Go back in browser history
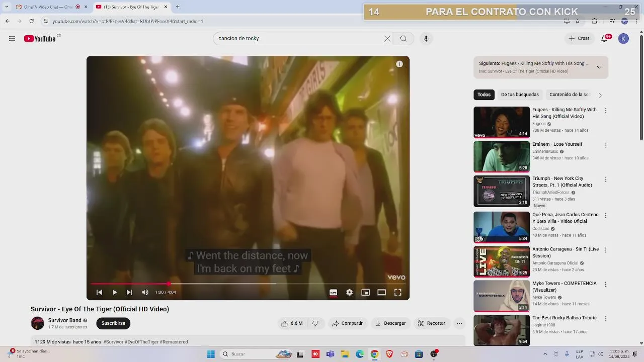Viewport: 644px width, 362px height. pyautogui.click(x=7, y=21)
